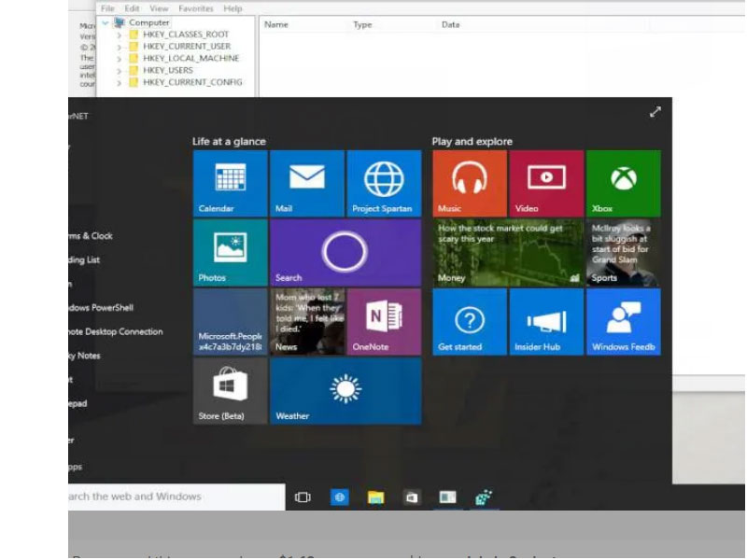The image size is (747, 560).
Task: Expand HKEY_CURRENT_CONFIG in registry tree
Action: [x=120, y=82]
